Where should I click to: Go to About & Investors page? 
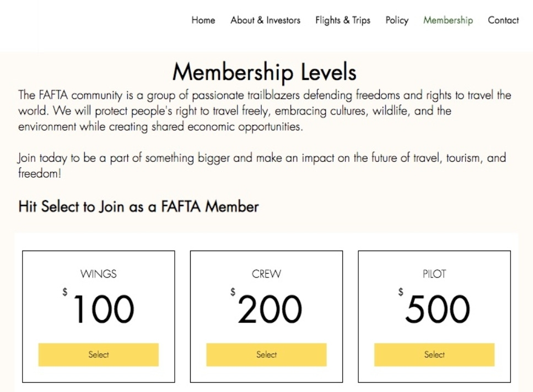[x=265, y=20]
